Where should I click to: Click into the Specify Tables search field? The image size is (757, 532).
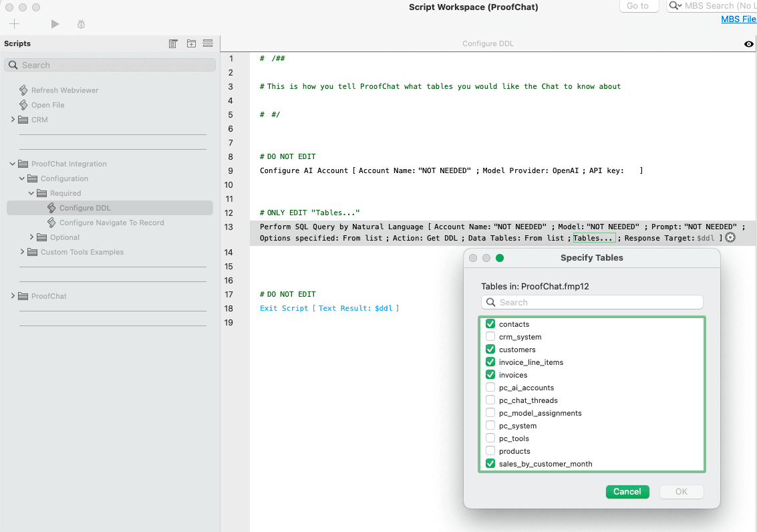click(x=592, y=302)
